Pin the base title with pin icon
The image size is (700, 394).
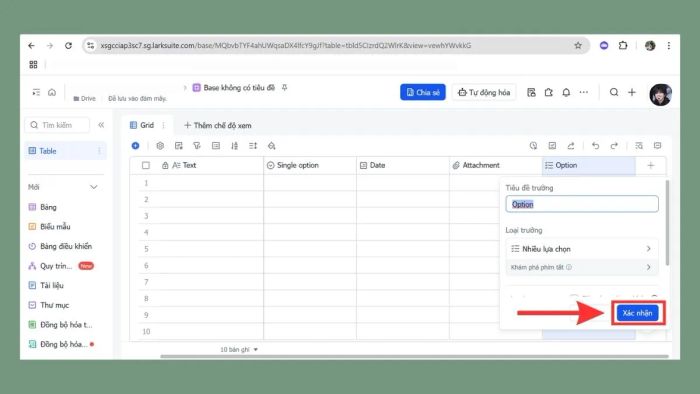pyautogui.click(x=284, y=87)
